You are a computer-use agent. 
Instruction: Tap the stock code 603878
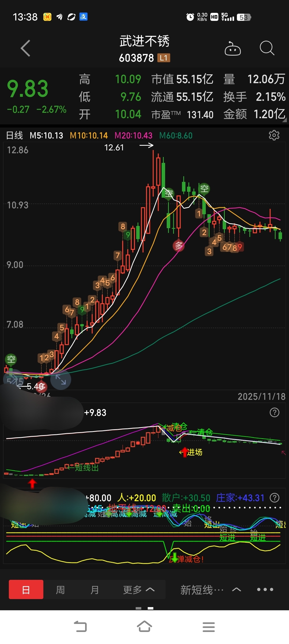coord(136,58)
